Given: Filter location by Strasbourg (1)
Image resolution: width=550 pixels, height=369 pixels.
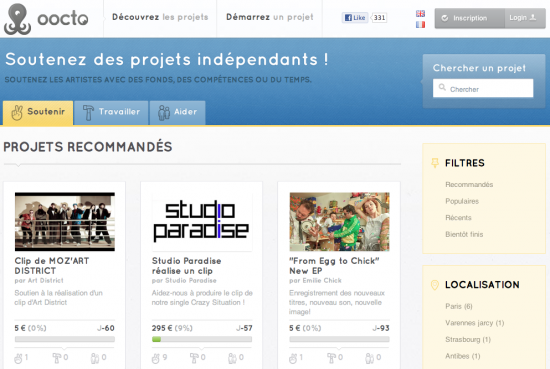Looking at the screenshot, I should [468, 339].
